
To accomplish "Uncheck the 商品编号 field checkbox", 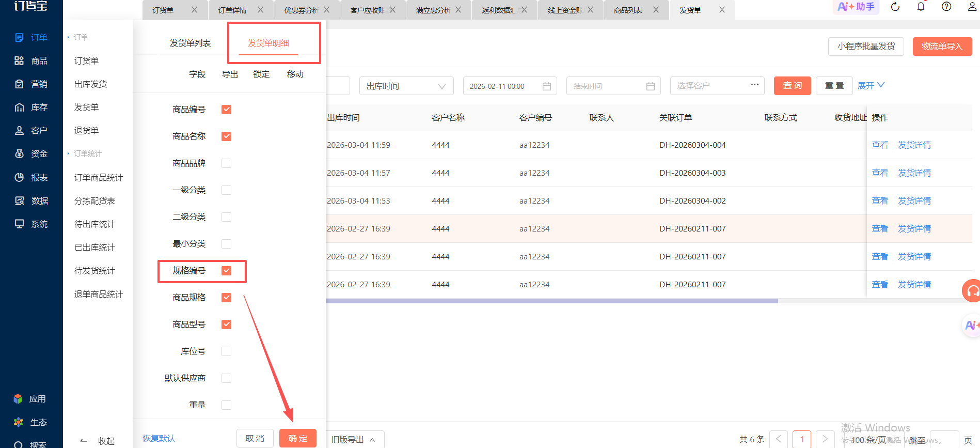I will pyautogui.click(x=226, y=110).
